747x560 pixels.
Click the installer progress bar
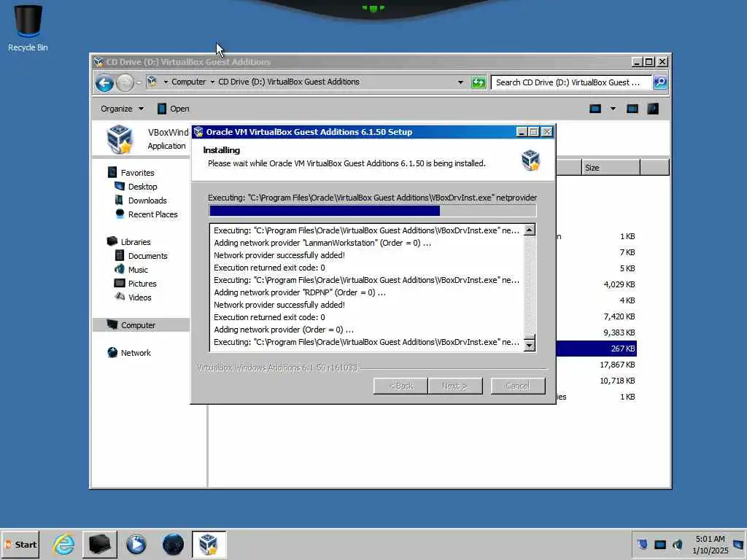[373, 211]
